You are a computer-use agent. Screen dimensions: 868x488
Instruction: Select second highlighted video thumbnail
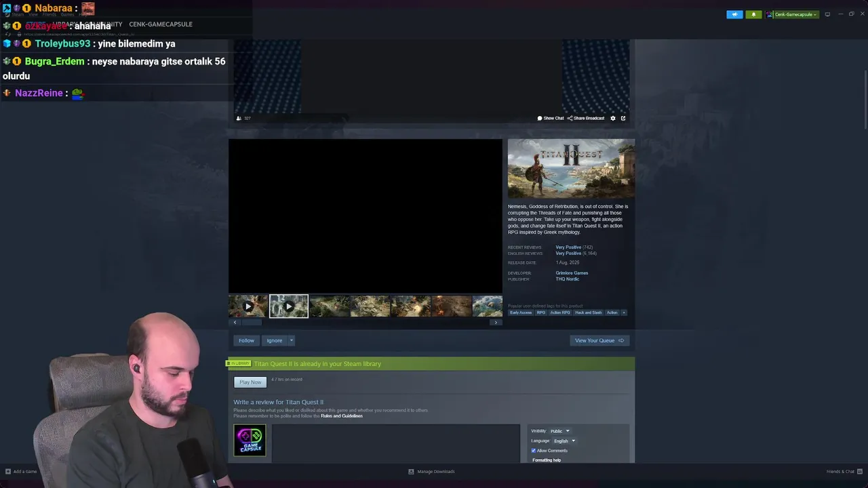tap(289, 306)
